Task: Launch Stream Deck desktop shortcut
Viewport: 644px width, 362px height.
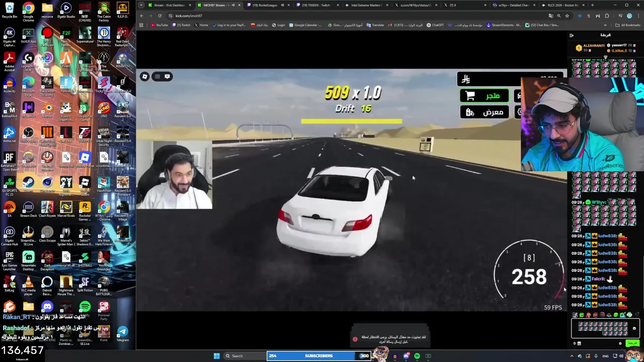Action: pyautogui.click(x=28, y=209)
